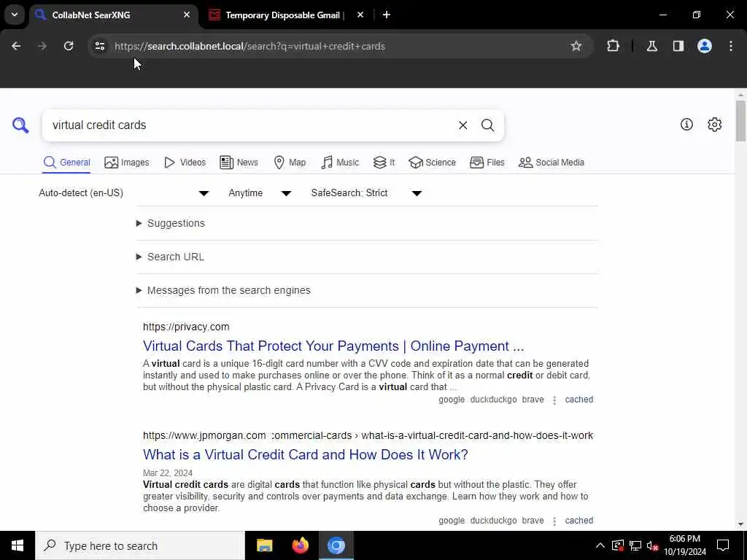Open cached version of privacy.com result
The image size is (747, 560).
[x=578, y=400]
